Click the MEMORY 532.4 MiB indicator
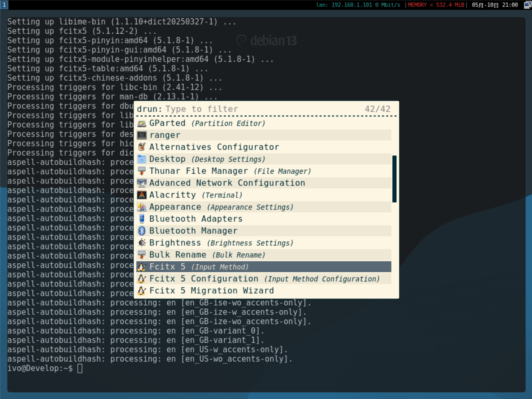Screen dimensions: 532x399 [436, 5]
